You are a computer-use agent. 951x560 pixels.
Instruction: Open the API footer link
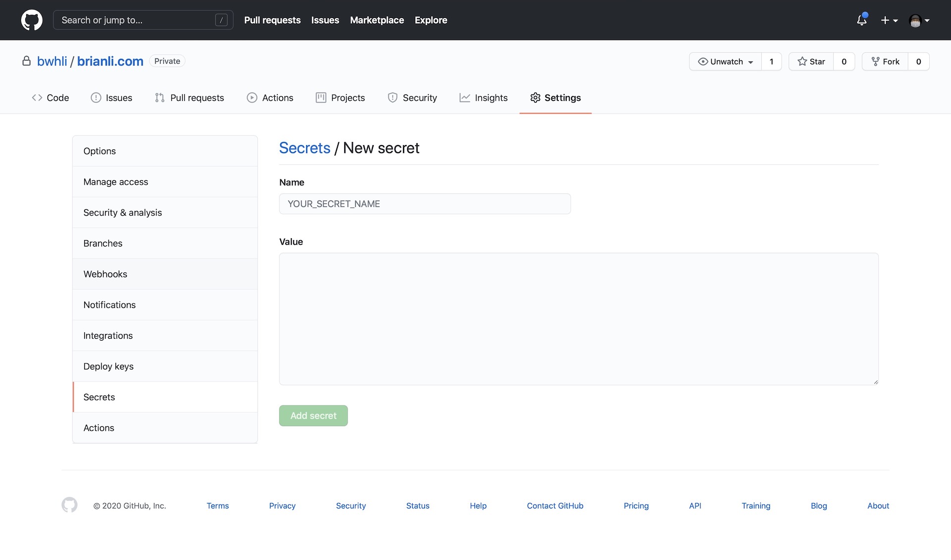pyautogui.click(x=695, y=506)
